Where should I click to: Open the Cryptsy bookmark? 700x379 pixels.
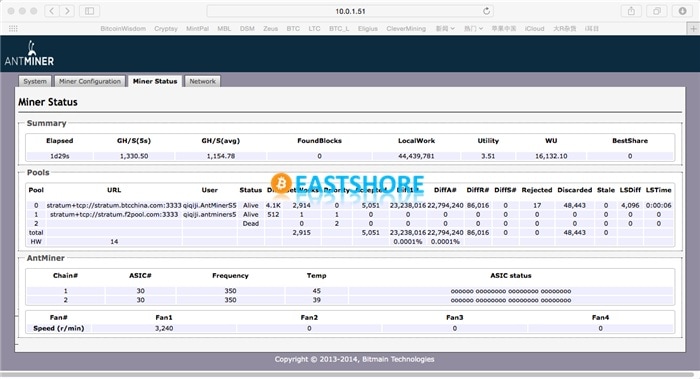tap(166, 29)
